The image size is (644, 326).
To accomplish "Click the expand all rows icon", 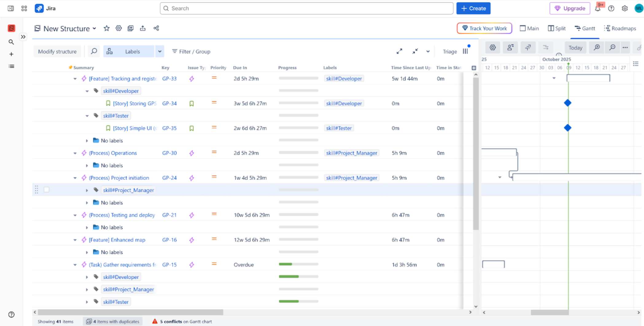I will [x=399, y=51].
